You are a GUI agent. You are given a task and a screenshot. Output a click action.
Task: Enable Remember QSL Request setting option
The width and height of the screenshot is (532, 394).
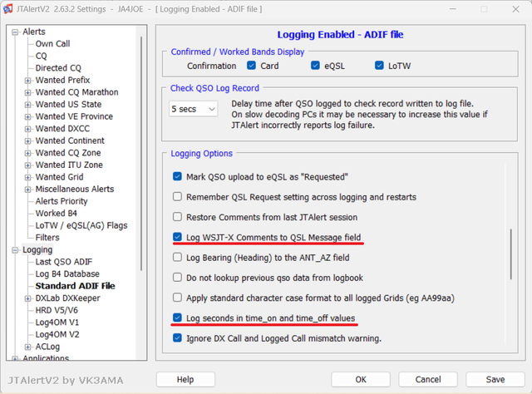coord(177,196)
